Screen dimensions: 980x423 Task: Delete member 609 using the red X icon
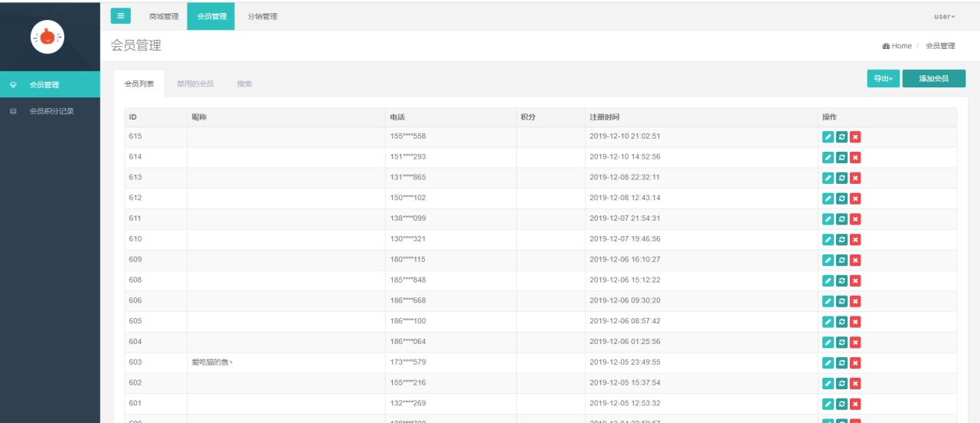(855, 260)
